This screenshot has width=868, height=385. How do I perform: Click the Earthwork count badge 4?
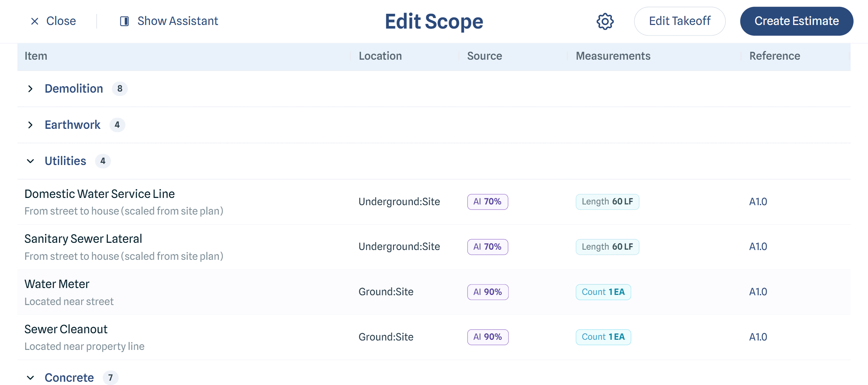tap(117, 125)
